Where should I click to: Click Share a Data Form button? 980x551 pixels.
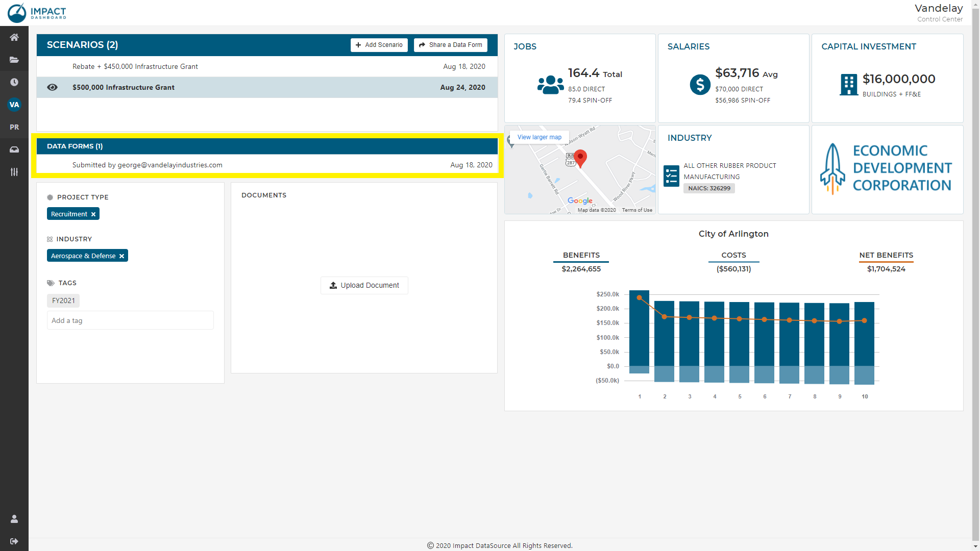click(x=450, y=45)
